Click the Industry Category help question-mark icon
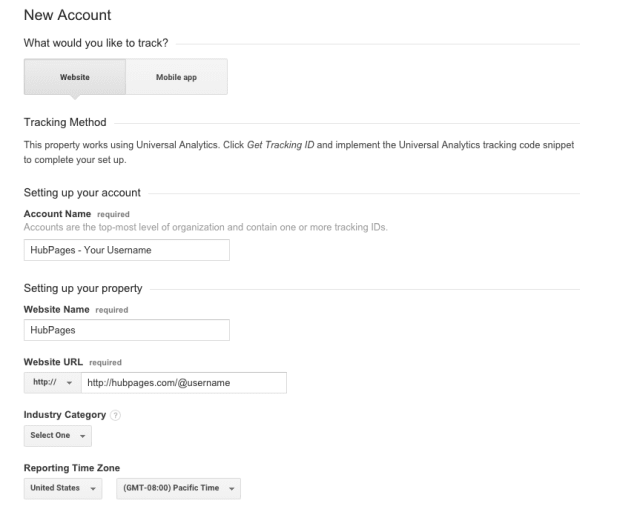Image resolution: width=620 pixels, height=512 pixels. pos(116,415)
